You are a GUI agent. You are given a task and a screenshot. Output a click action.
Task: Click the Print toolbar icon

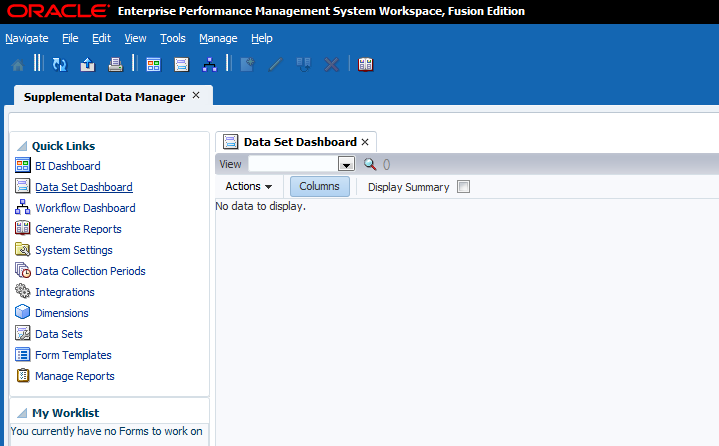[x=116, y=65]
